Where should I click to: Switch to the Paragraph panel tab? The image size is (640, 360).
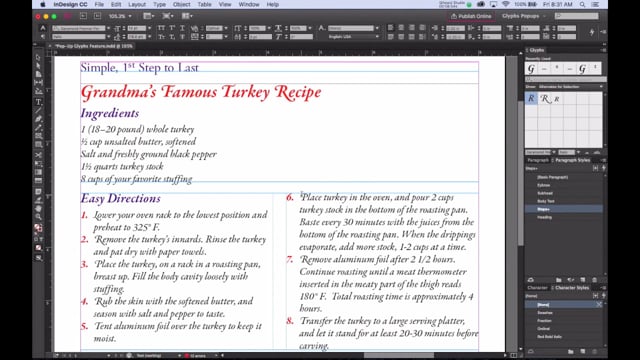[538, 160]
